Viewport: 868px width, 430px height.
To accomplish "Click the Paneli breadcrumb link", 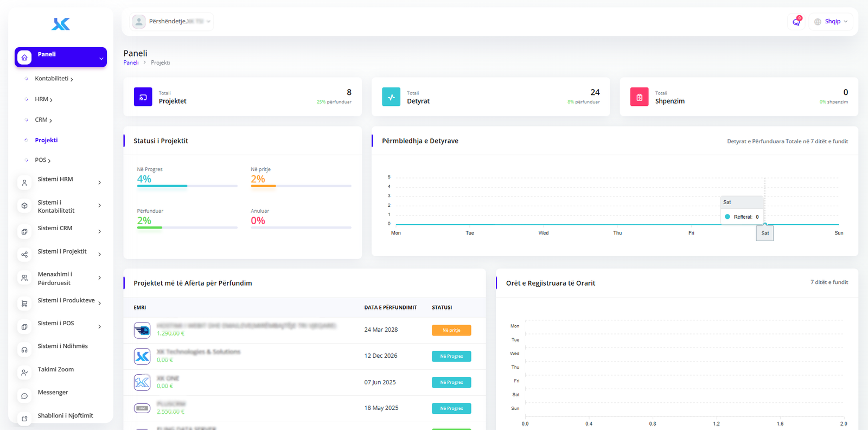I will pos(131,63).
